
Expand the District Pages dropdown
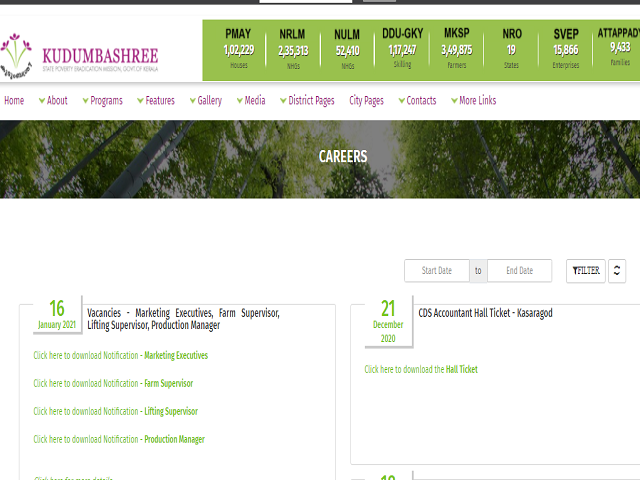[307, 100]
